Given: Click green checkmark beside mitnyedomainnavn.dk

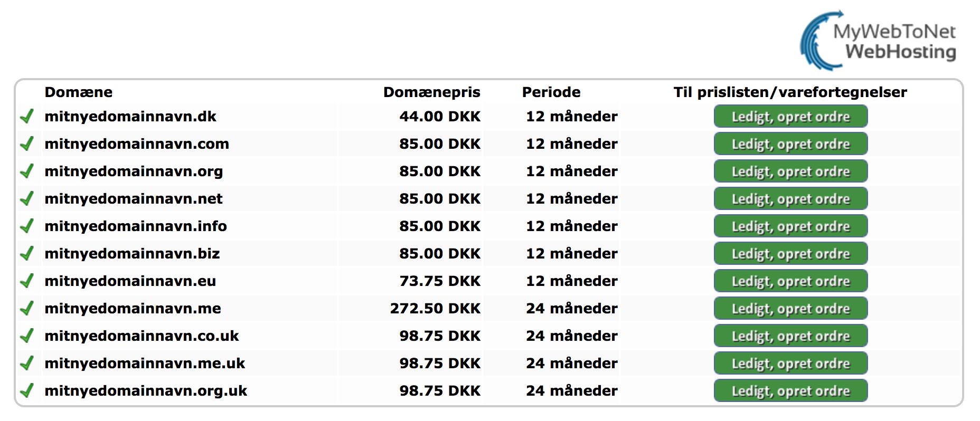Looking at the screenshot, I should 27,116.
